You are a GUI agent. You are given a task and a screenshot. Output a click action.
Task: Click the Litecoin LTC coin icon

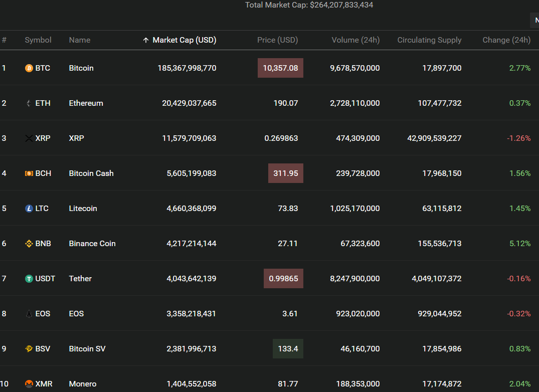click(29, 209)
